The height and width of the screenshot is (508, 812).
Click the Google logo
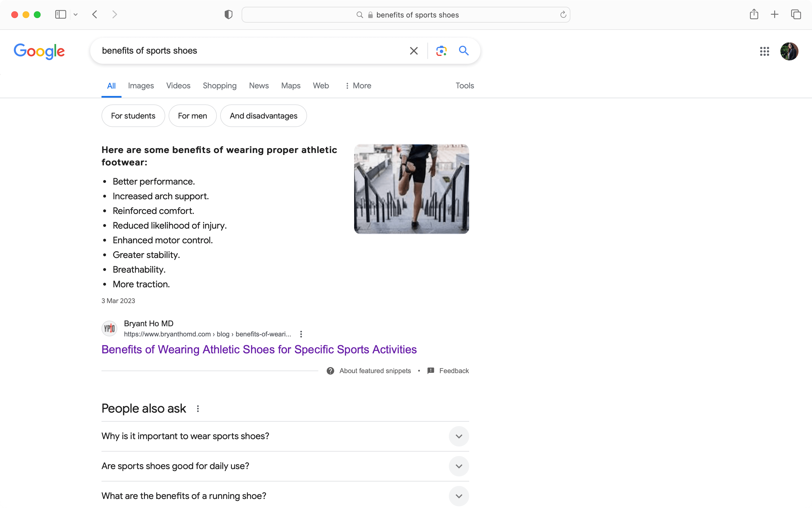[39, 51]
